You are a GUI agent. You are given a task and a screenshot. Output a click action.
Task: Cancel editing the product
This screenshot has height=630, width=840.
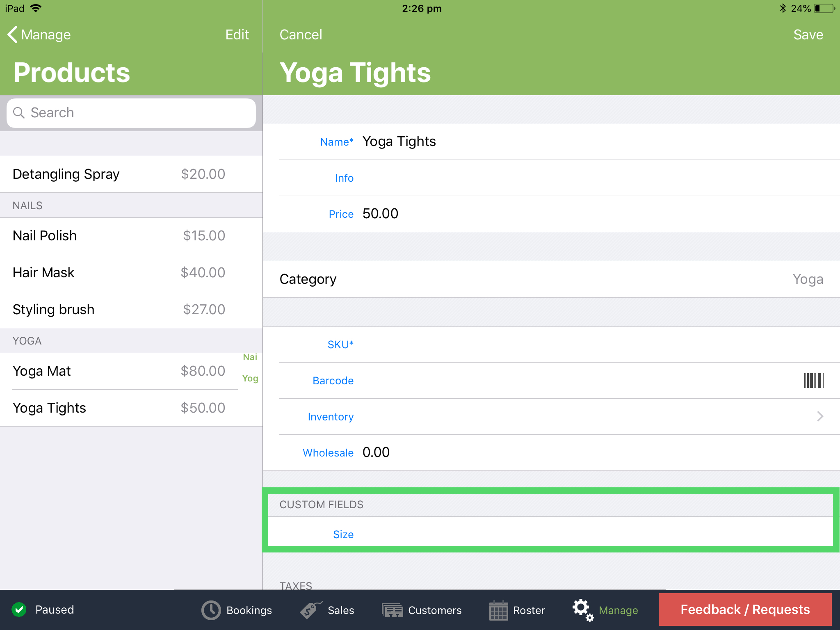[301, 34]
